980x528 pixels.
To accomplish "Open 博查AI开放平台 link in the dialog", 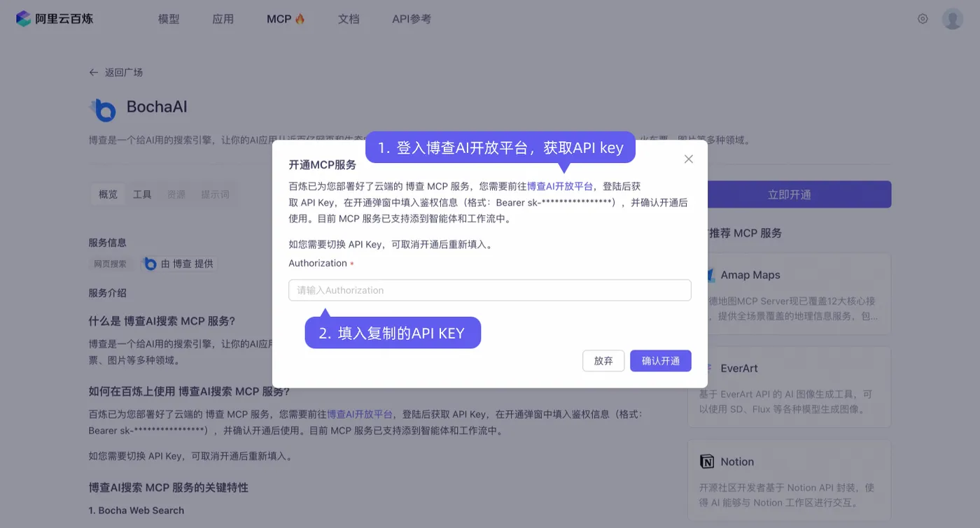I will (559, 186).
